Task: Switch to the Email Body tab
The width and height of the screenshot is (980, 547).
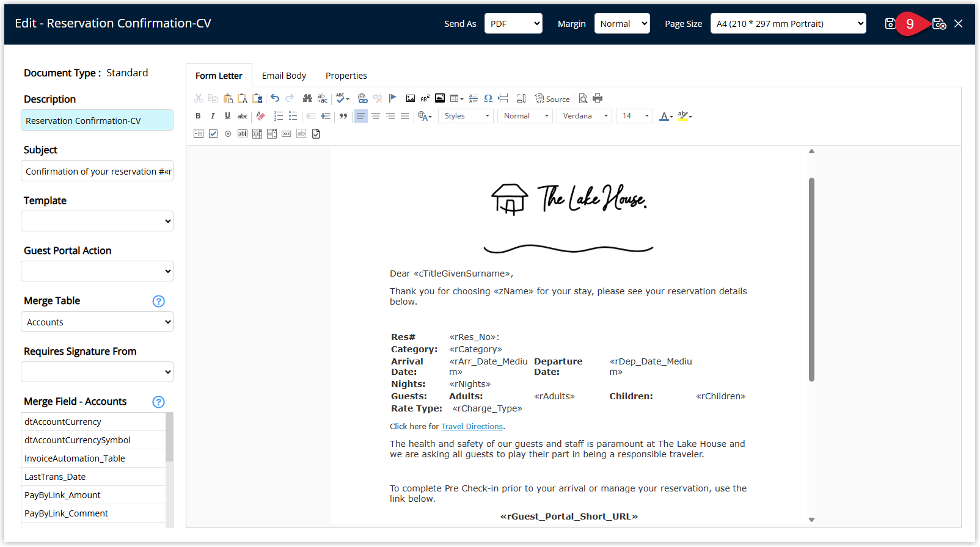Action: tap(284, 76)
